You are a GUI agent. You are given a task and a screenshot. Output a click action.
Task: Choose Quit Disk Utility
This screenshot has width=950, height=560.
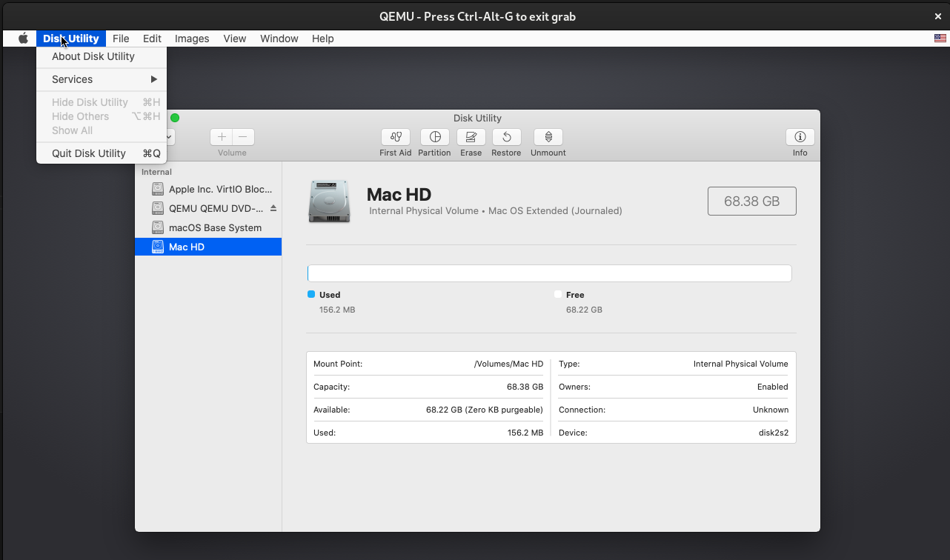pos(102,153)
